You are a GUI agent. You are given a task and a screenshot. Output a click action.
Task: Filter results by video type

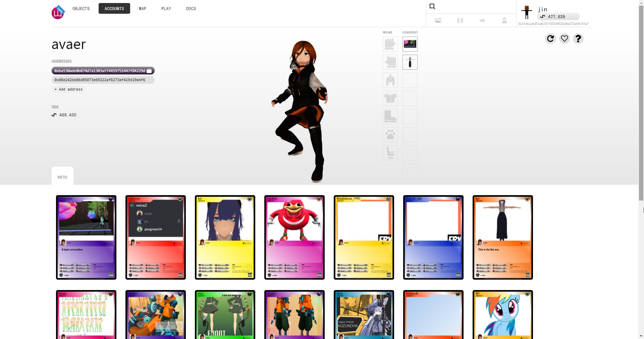(460, 20)
